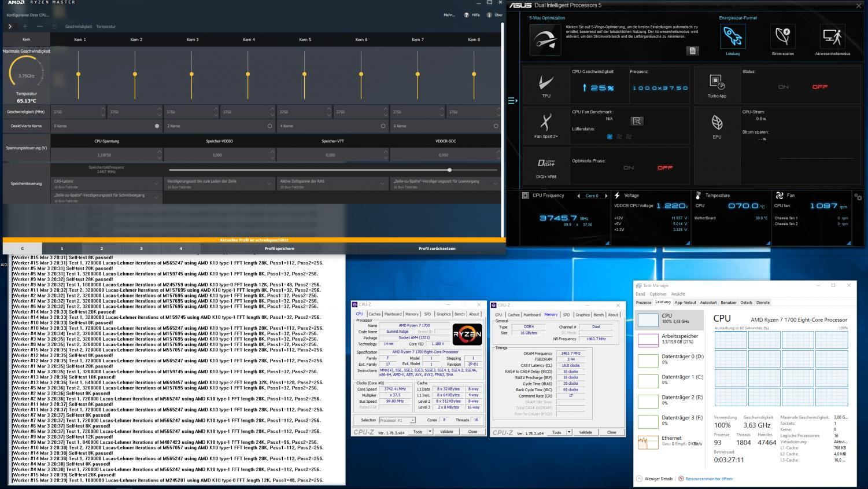Click the Über info icon

489,15
